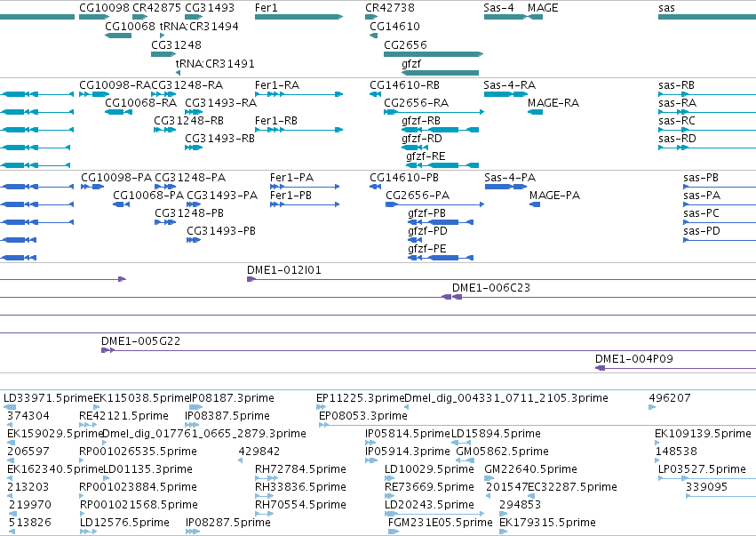
Task: Click the gfzf-PE protein label
Action: tap(427, 249)
